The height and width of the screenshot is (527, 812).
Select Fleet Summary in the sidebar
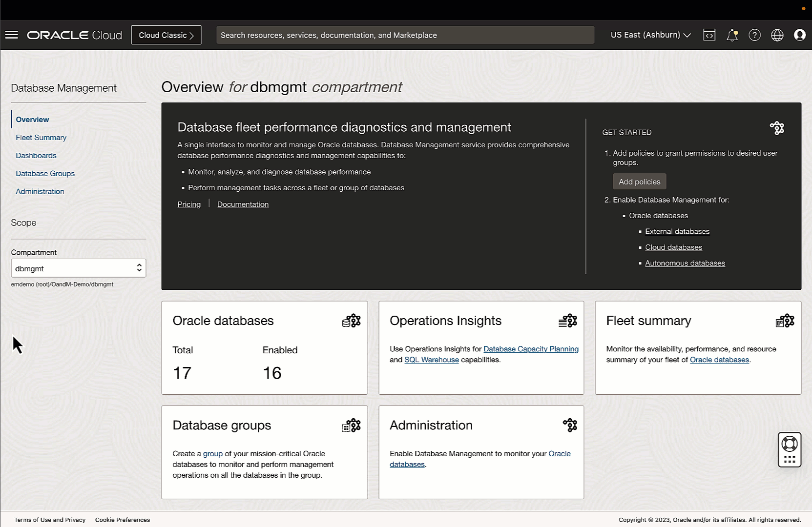coord(41,137)
